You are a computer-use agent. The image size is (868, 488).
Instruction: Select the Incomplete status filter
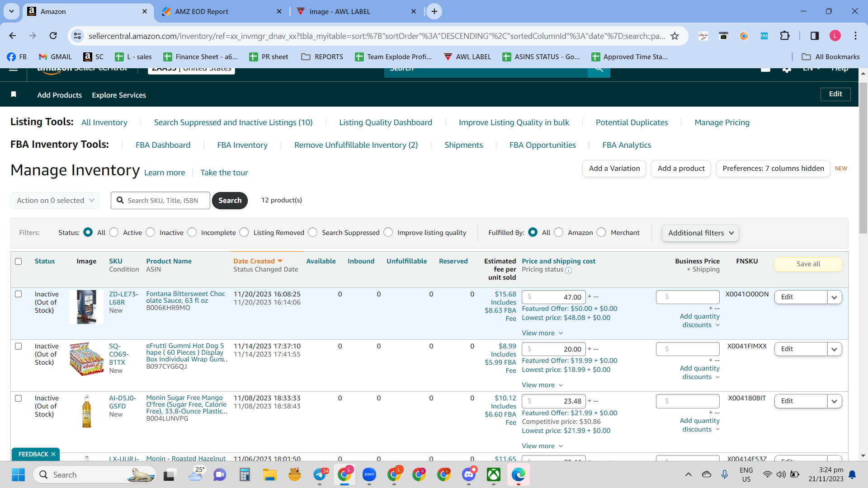(192, 232)
